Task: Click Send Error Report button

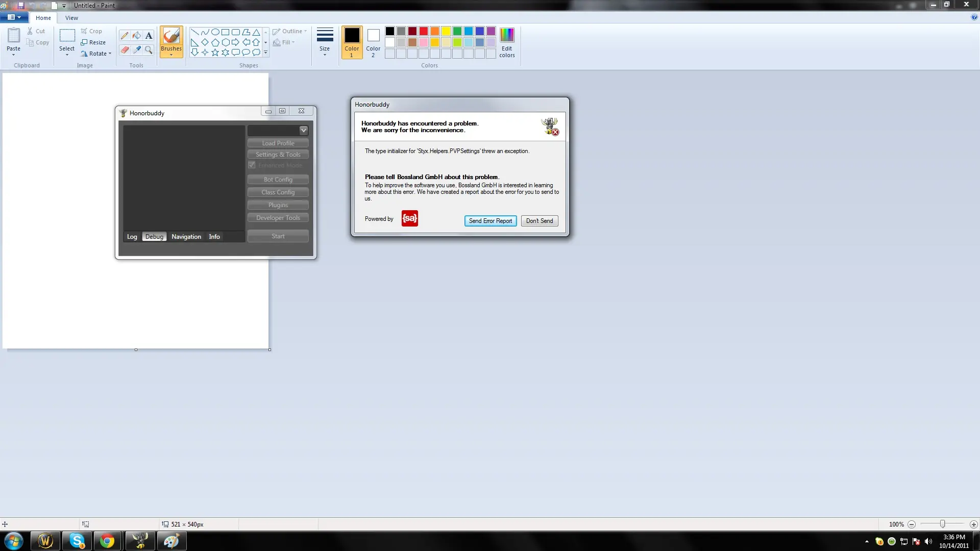Action: click(491, 221)
